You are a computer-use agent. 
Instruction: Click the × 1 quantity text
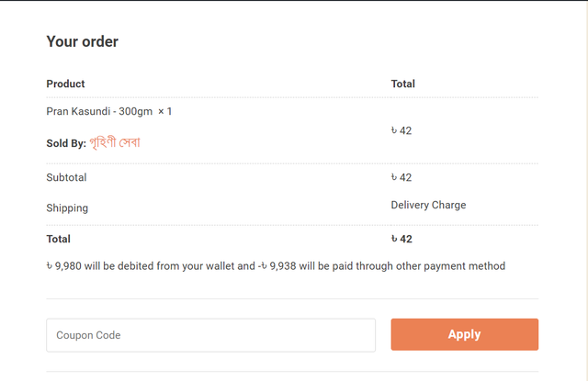click(x=164, y=111)
